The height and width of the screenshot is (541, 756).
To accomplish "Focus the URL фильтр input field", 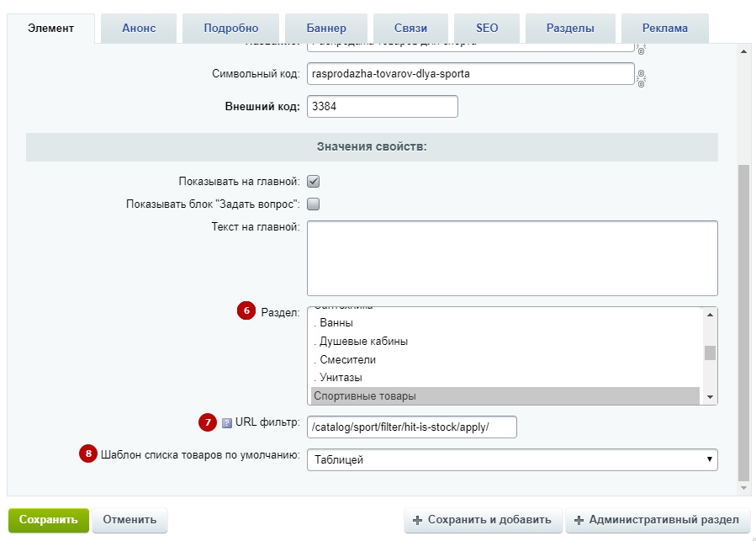I will click(x=412, y=427).
